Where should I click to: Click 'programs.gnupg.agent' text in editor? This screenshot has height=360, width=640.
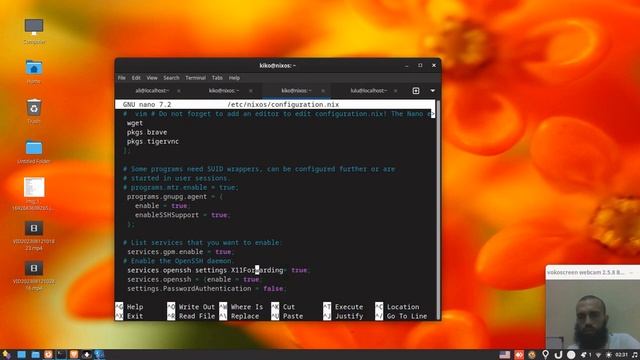(x=167, y=196)
